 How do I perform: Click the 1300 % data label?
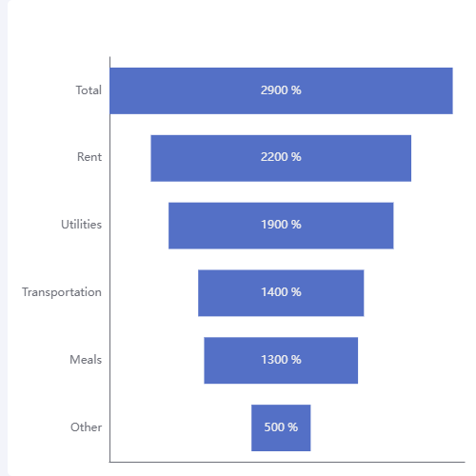point(281,360)
